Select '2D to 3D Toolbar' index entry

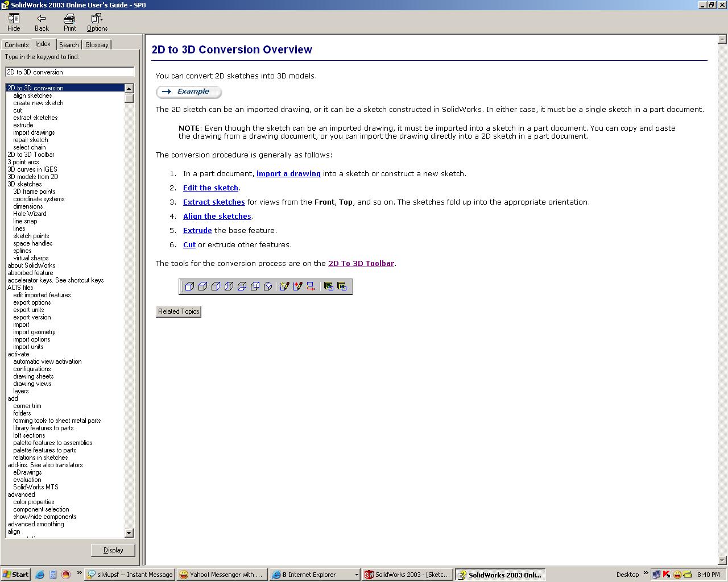pyautogui.click(x=31, y=155)
